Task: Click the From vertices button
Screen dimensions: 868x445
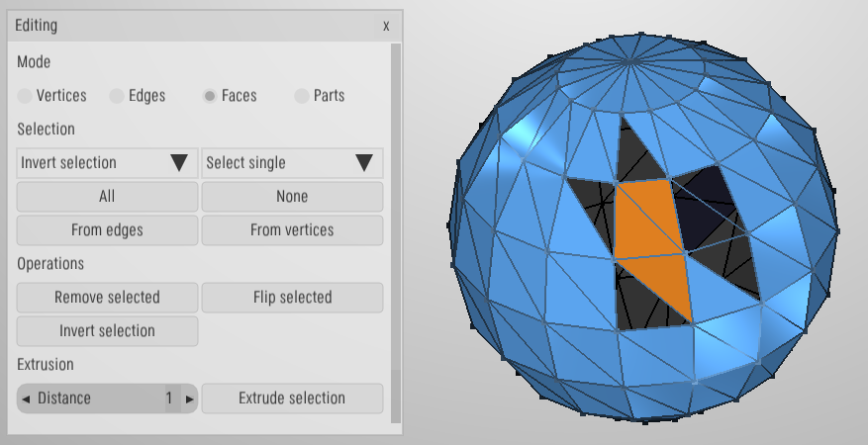Action: point(292,230)
